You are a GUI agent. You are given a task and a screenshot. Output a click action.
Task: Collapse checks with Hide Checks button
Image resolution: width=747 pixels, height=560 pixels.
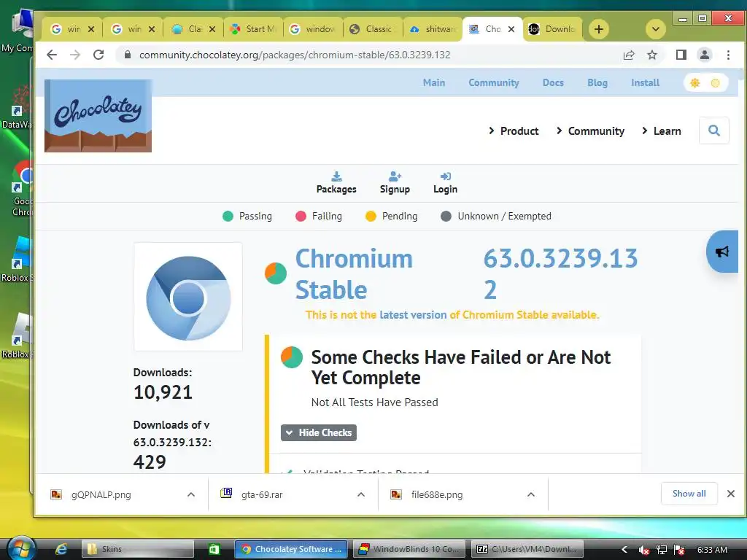319,432
